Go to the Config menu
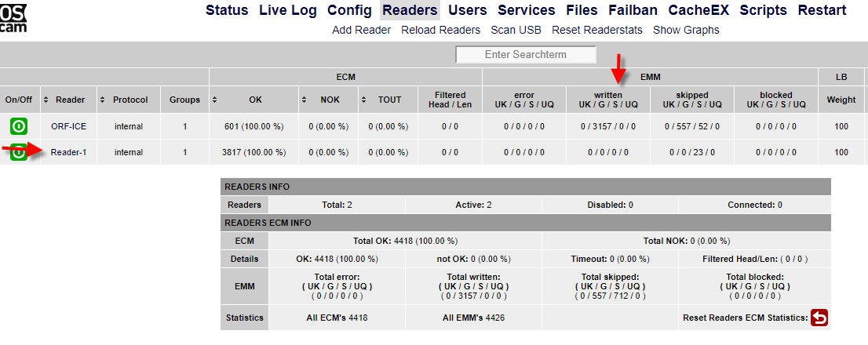868x345 pixels. pyautogui.click(x=349, y=10)
